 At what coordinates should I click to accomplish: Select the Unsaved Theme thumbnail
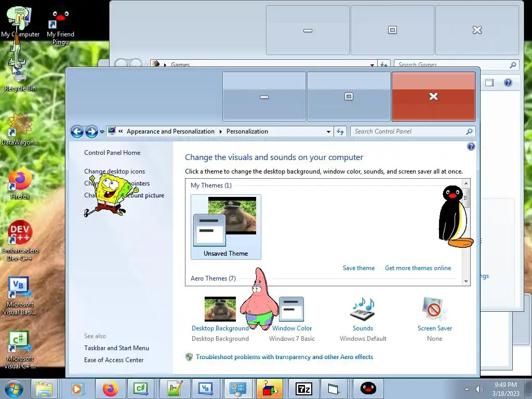(x=226, y=227)
